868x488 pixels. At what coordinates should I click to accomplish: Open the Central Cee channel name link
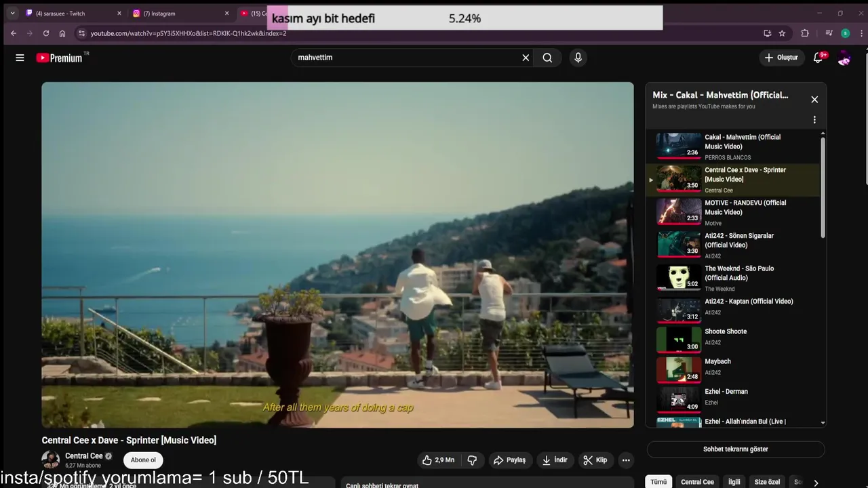[x=84, y=456]
